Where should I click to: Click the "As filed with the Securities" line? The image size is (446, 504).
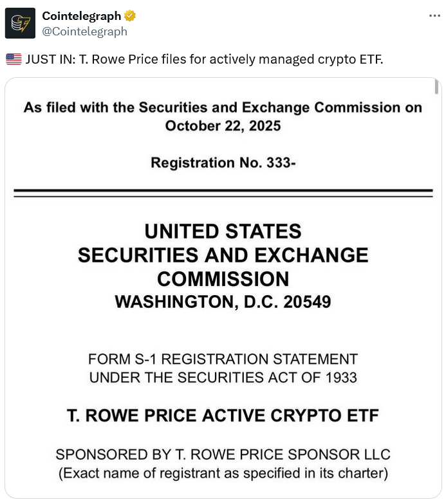point(223,107)
